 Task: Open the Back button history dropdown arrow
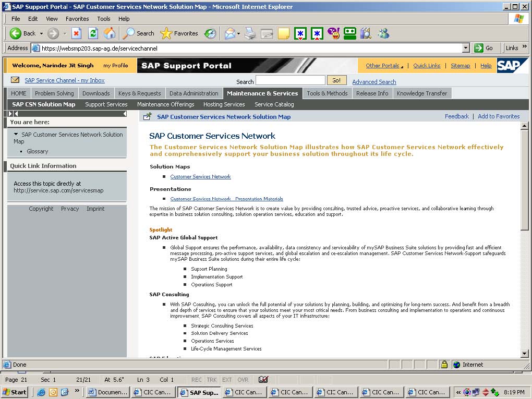tap(41, 33)
